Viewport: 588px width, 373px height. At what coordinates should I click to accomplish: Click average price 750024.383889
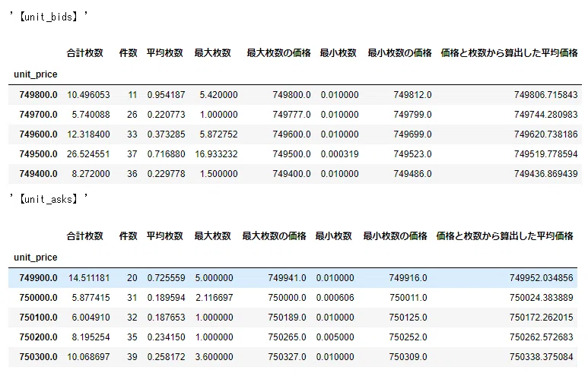pyautogui.click(x=542, y=298)
